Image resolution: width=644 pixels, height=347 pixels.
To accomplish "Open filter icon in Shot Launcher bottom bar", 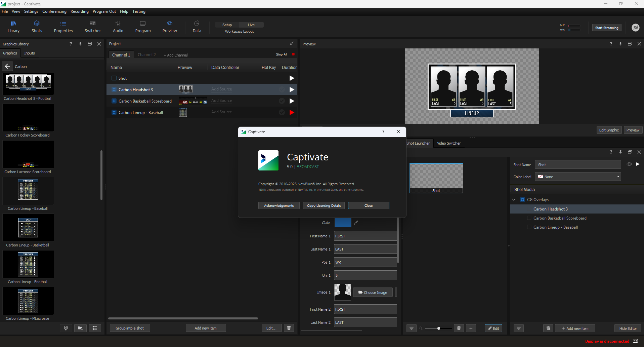I will [x=412, y=328].
